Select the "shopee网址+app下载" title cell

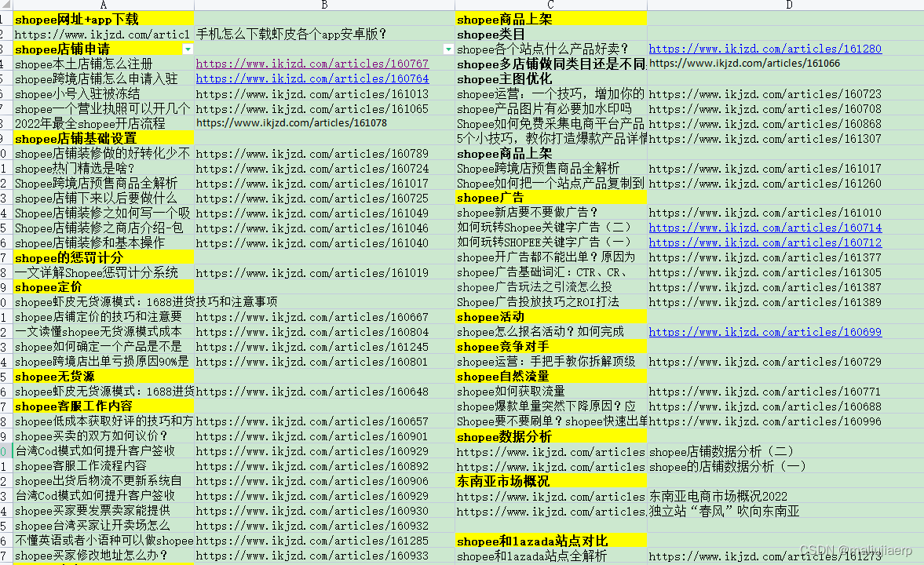click(x=102, y=17)
